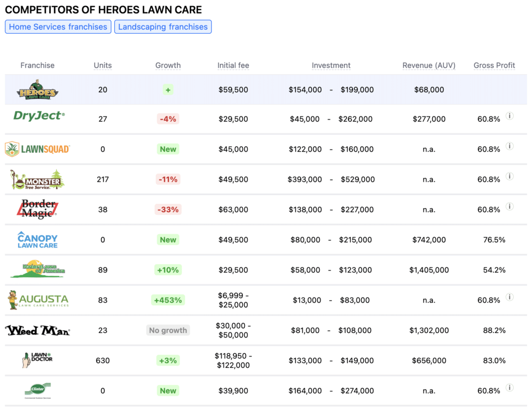Viewport: 532px width, 414px height.
Task: Click the Clintar logo
Action: coord(37,391)
